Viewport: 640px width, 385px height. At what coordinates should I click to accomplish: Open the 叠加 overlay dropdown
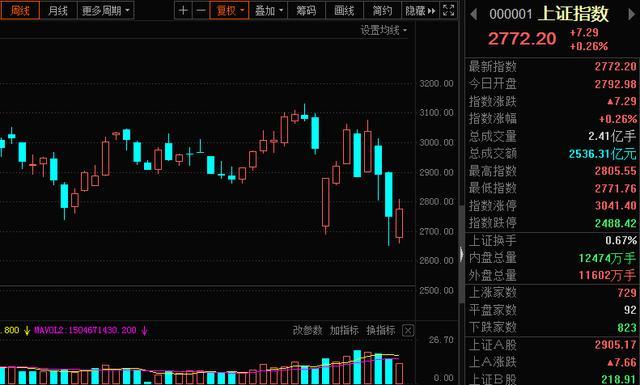coord(268,11)
